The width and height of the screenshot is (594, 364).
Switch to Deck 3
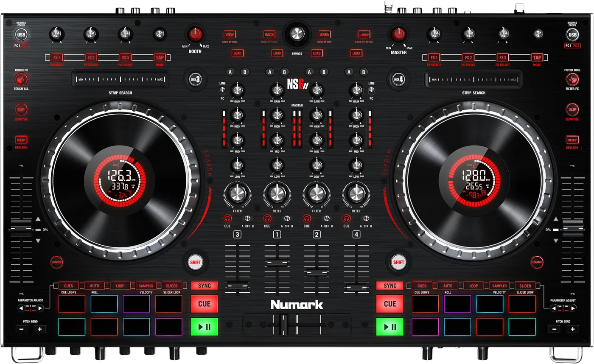(x=195, y=79)
